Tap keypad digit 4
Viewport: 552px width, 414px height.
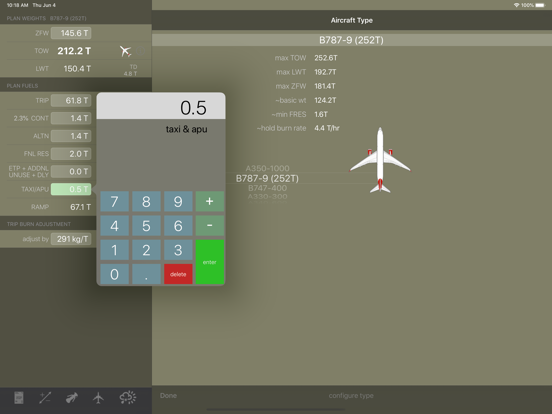[114, 226]
